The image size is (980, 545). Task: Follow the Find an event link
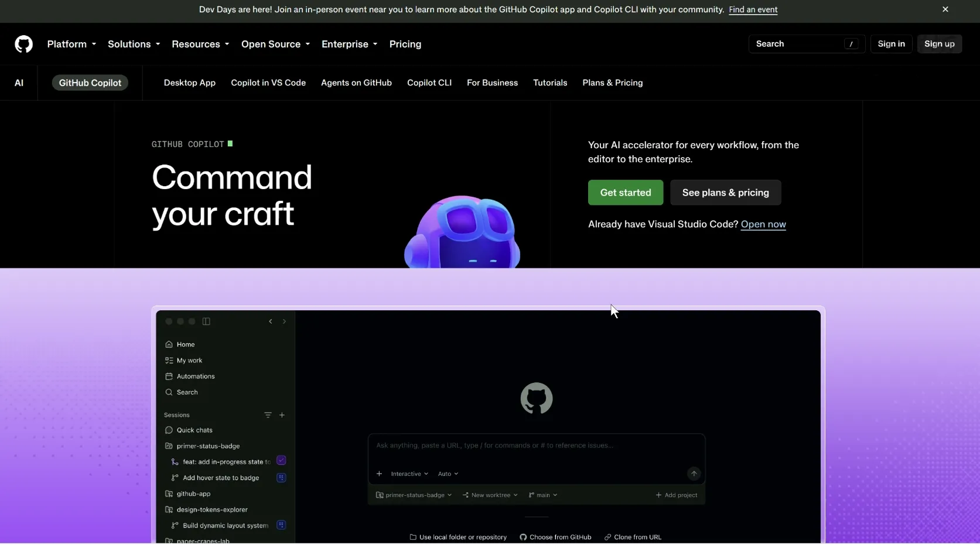click(x=753, y=10)
